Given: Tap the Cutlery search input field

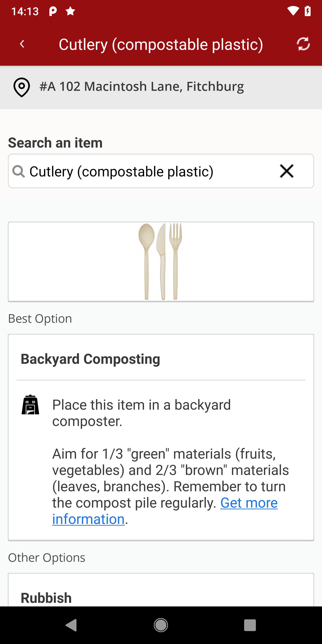Looking at the screenshot, I should coord(161,171).
